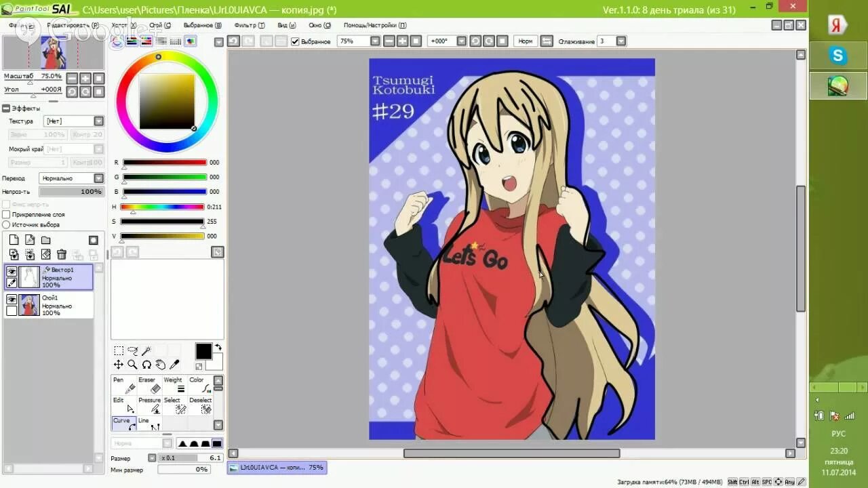Select Источник выбора option
Image resolution: width=868 pixels, height=488 pixels.
[x=6, y=224]
